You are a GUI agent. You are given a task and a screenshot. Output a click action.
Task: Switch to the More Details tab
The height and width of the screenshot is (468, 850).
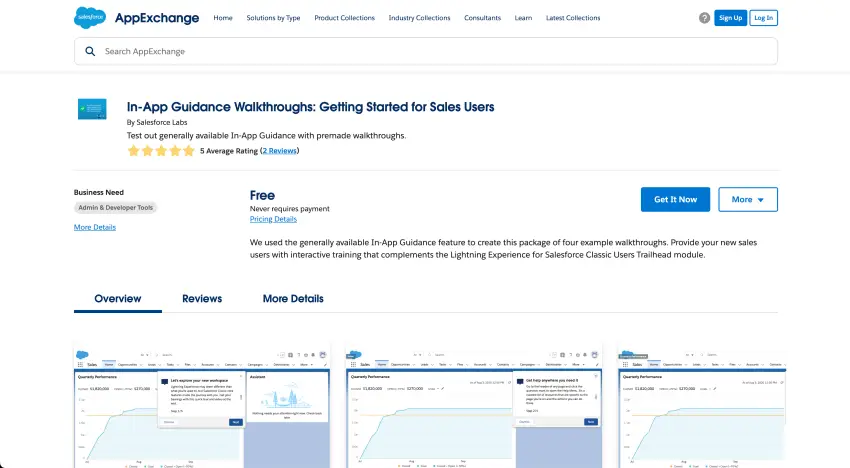tap(293, 298)
